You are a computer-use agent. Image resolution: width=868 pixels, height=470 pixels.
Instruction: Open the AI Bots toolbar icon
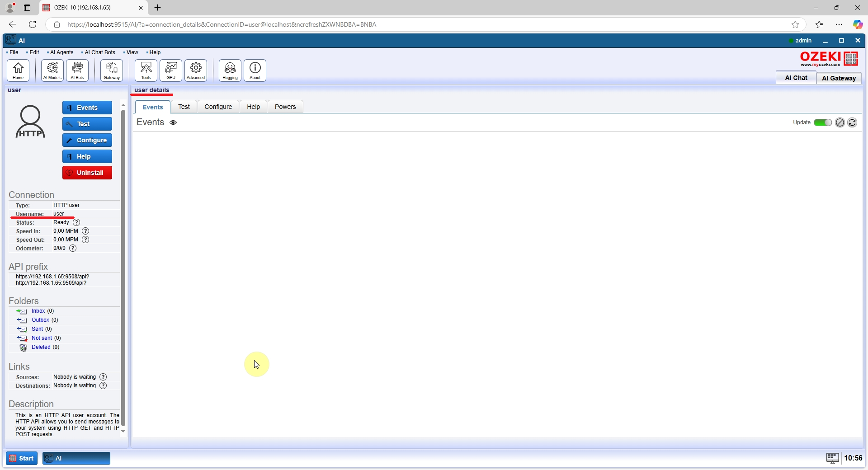click(x=77, y=70)
